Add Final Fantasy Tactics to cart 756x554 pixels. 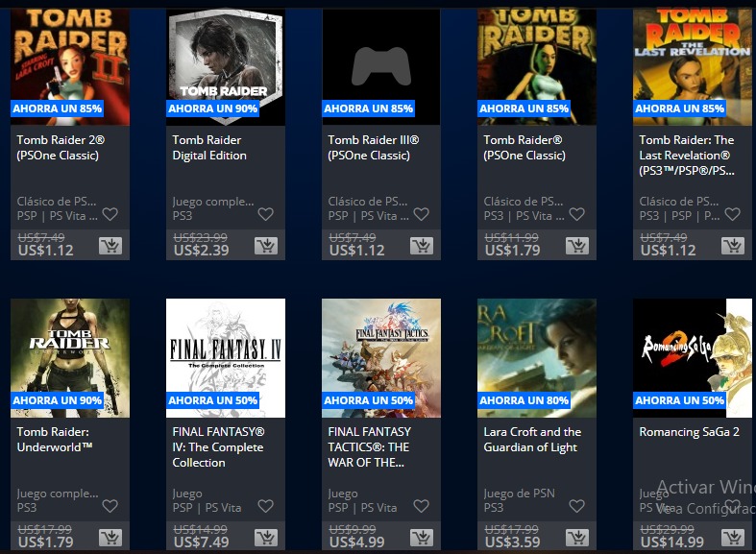422,538
